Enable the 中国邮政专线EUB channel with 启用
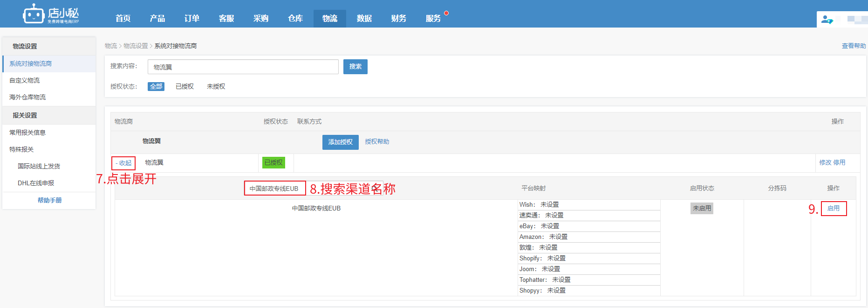 (x=834, y=208)
